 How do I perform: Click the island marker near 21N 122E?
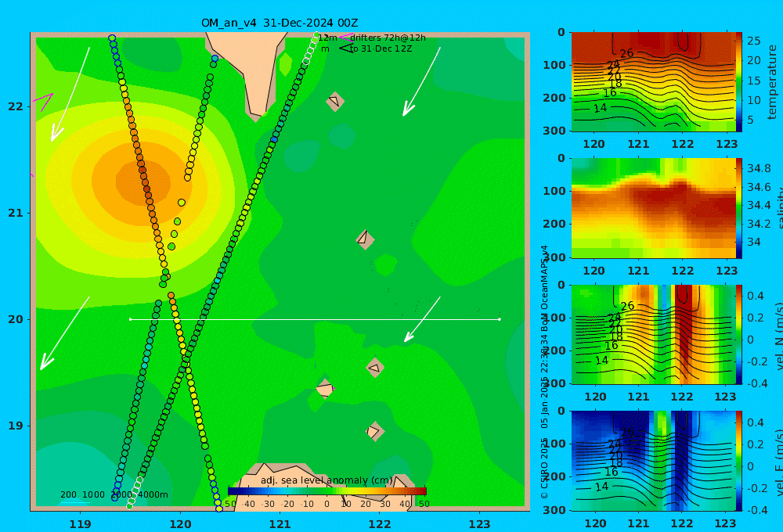point(365,239)
